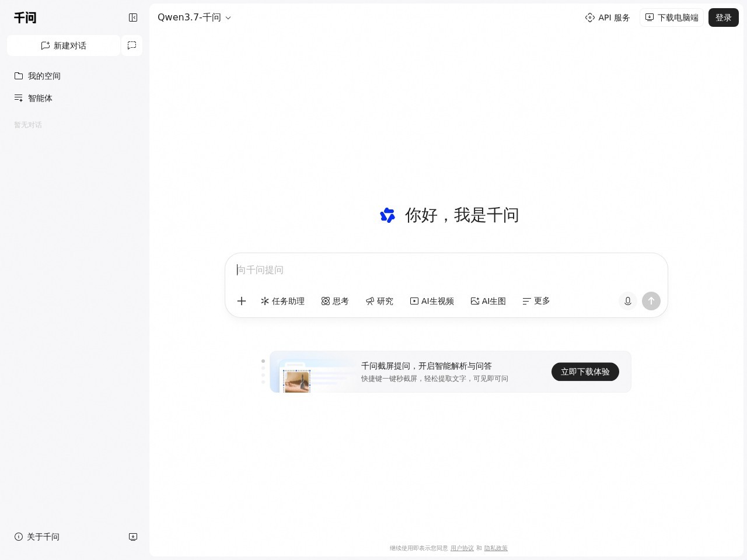Click 立即下载体验 on the banner
This screenshot has width=747, height=560.
coord(585,372)
